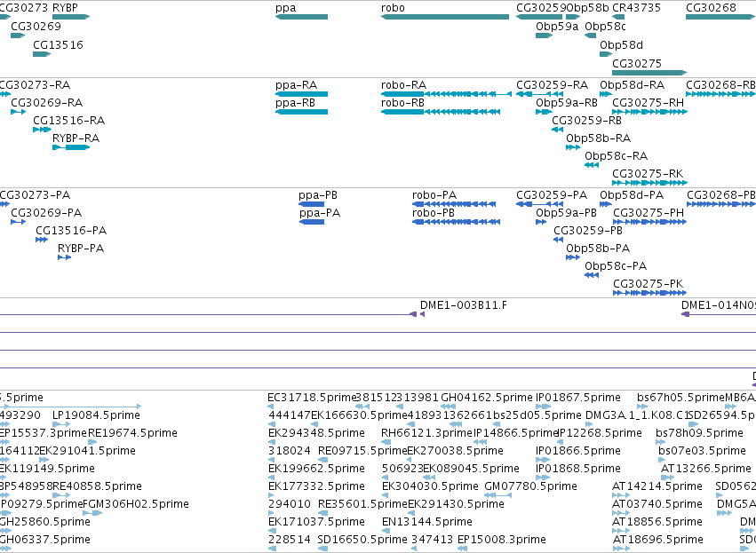Click the robo gene label
The width and height of the screenshot is (756, 553).
[393, 8]
